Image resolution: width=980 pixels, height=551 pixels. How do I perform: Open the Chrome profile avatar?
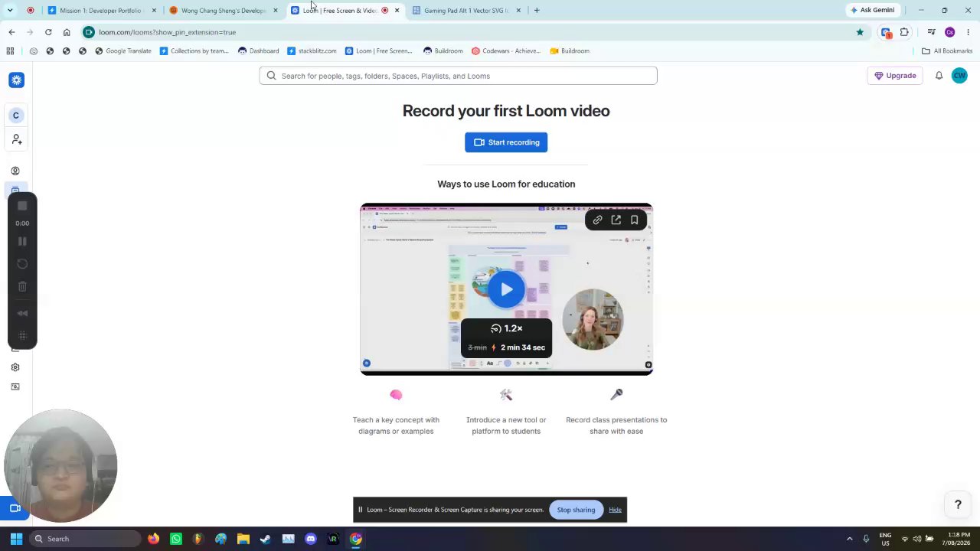point(950,32)
